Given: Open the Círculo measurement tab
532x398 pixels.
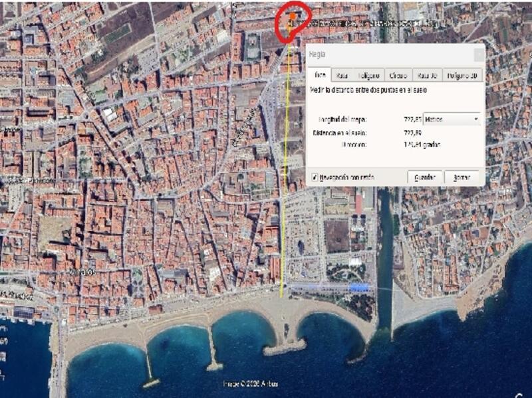Looking at the screenshot, I should [x=399, y=75].
